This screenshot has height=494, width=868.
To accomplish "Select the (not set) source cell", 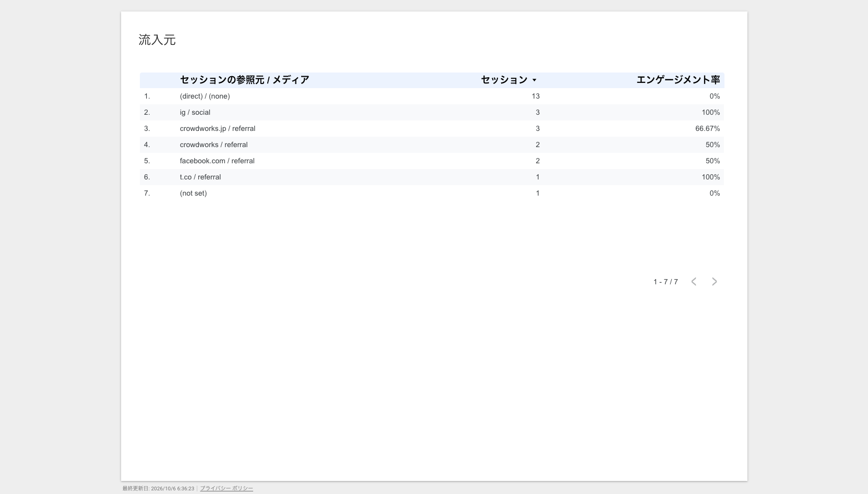I will coord(193,193).
